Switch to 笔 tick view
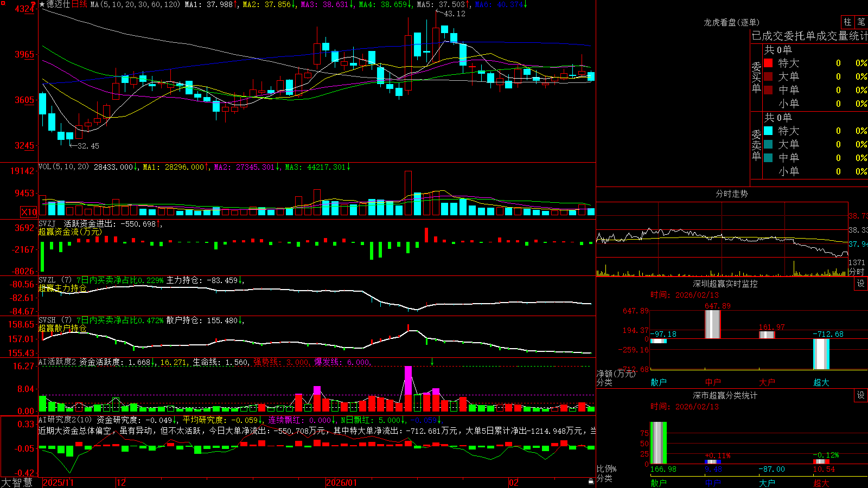The height and width of the screenshot is (488, 868). click(861, 22)
